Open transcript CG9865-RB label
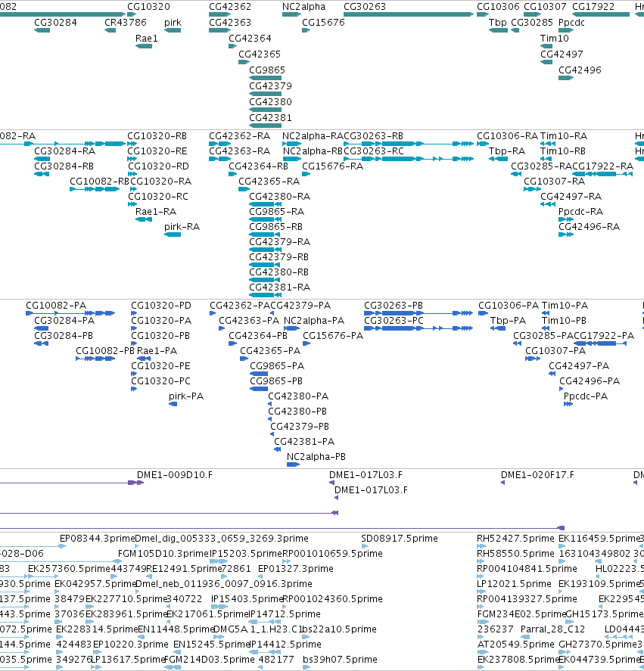 [275, 227]
